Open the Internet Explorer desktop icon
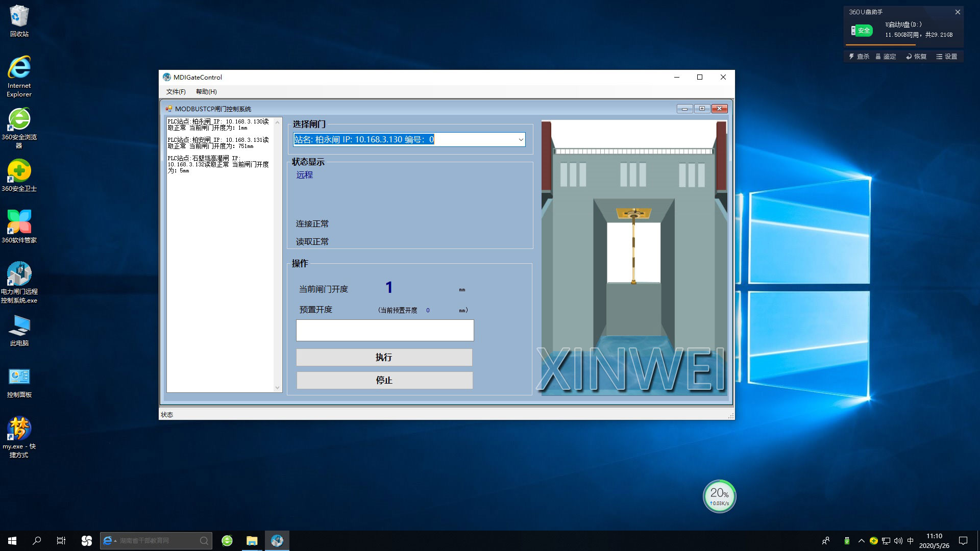Screen dimensions: 980x551 (19, 76)
